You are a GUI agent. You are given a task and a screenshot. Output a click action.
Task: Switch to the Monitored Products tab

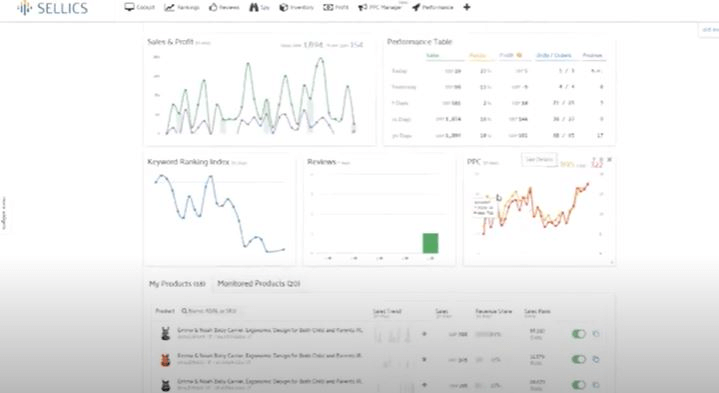[259, 284]
